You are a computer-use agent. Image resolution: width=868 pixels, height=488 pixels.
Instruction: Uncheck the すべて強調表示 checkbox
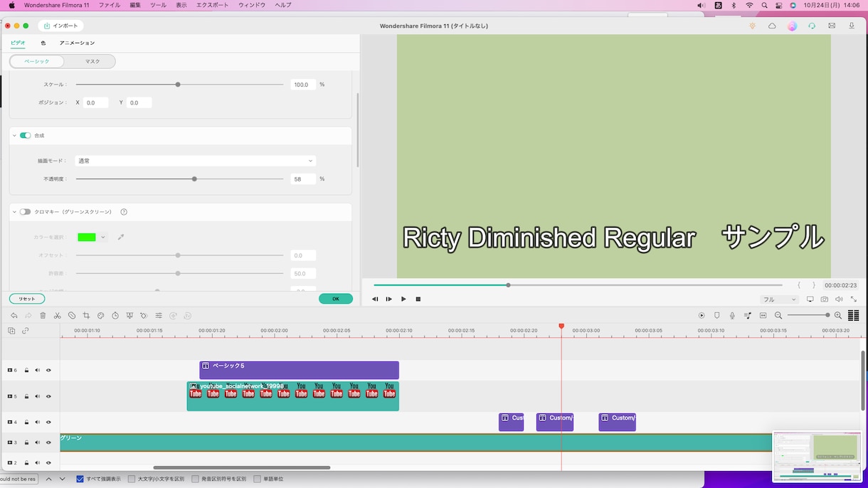80,479
